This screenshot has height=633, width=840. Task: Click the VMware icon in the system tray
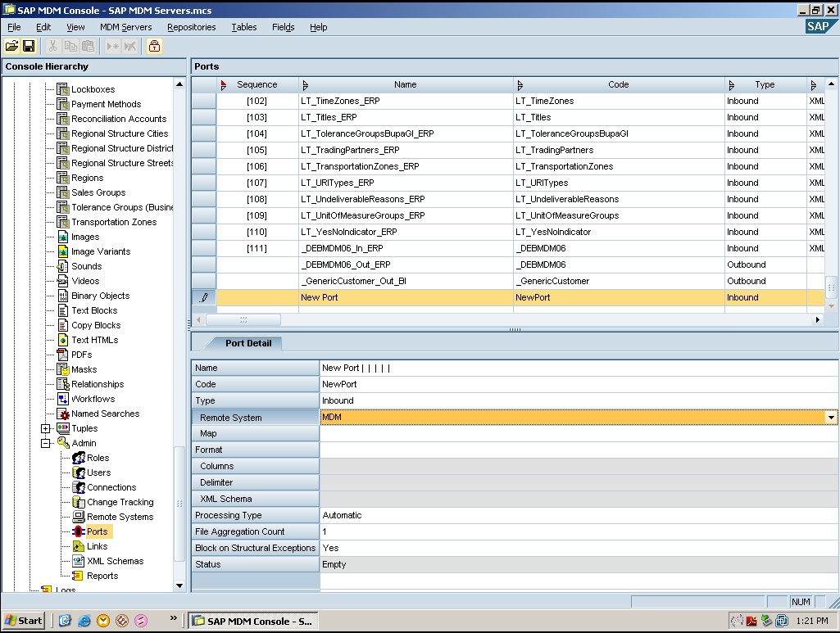(781, 621)
